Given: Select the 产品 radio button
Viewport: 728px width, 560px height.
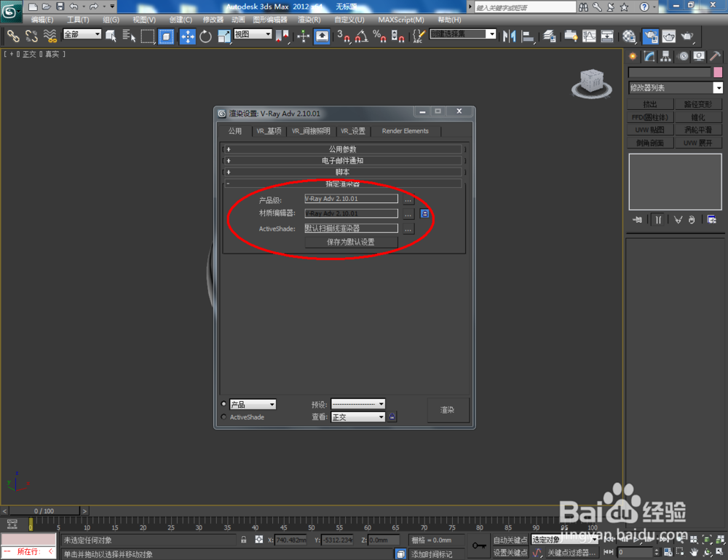Looking at the screenshot, I should click(223, 404).
